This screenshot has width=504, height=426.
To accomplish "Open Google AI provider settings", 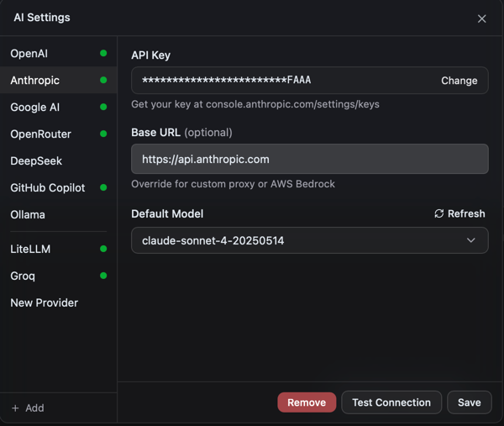I will 59,107.
